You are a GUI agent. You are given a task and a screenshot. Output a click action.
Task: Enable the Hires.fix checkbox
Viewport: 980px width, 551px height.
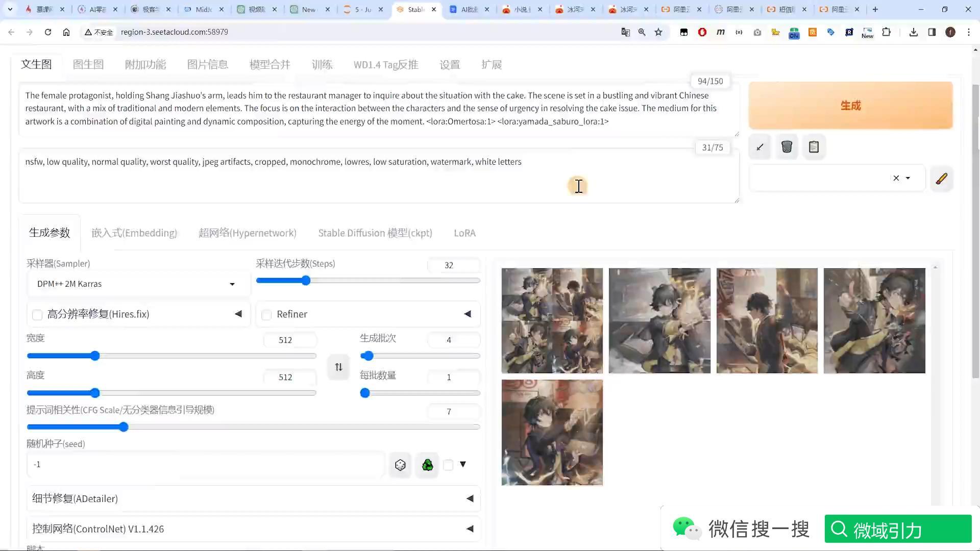[x=37, y=315]
